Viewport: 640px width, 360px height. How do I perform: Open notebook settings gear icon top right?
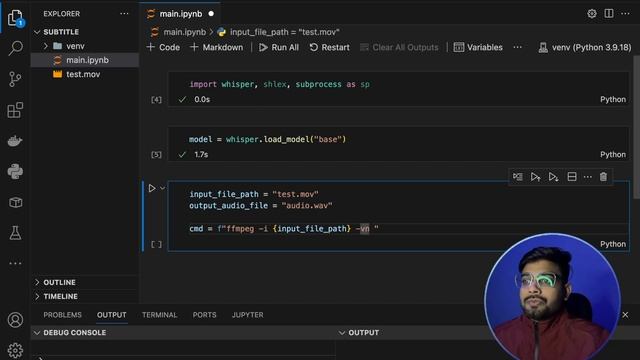pyautogui.click(x=592, y=13)
